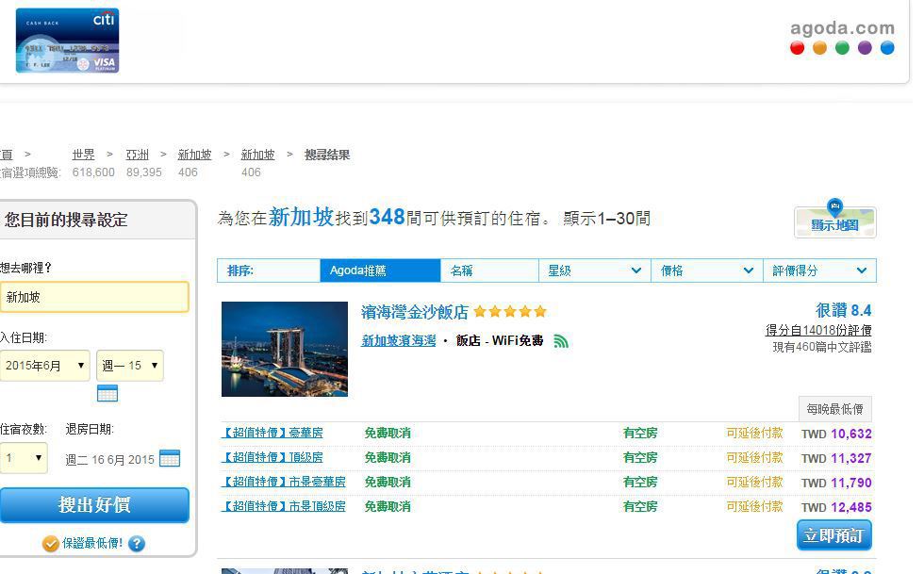Viewport: 924px width, 574px height.
Task: Click the 立即預訂 booking button
Action: point(833,535)
